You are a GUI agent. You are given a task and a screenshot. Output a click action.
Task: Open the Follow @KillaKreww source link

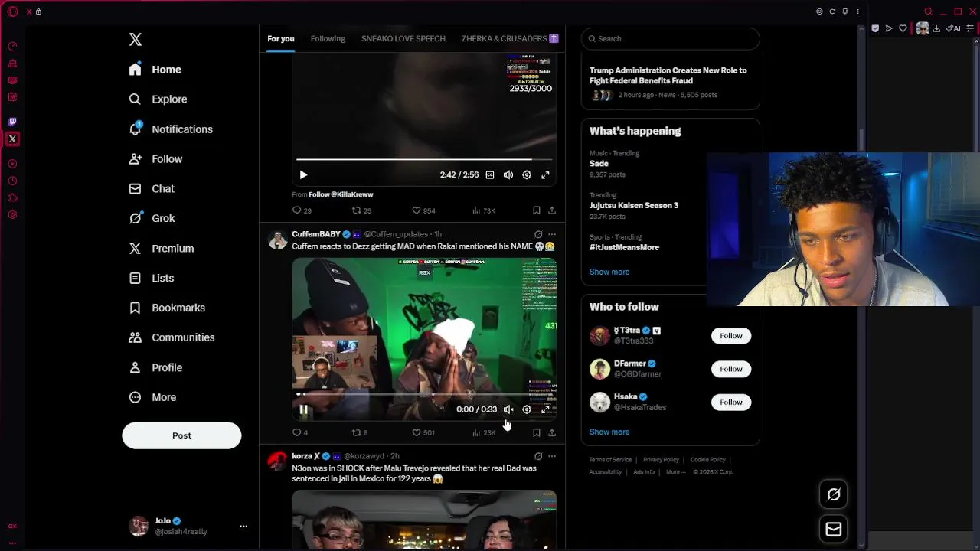coord(341,194)
